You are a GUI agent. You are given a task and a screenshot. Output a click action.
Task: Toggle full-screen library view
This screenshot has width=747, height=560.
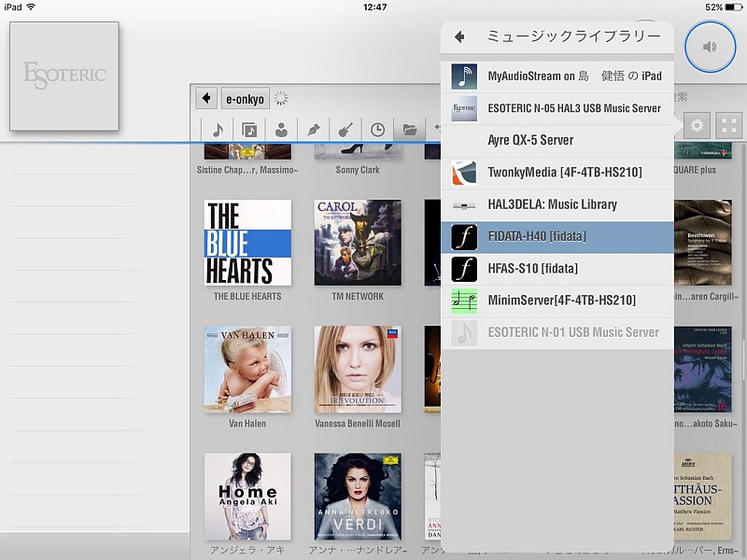tap(728, 126)
